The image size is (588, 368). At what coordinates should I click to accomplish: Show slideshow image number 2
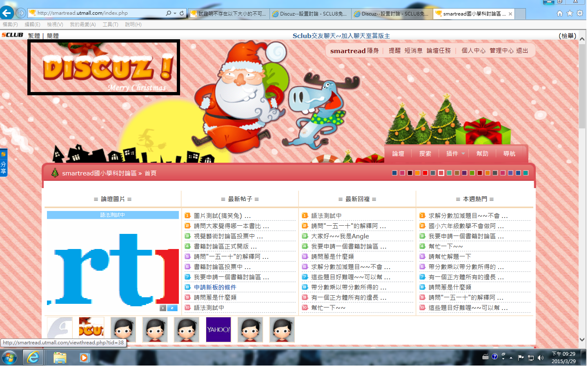coord(172,308)
